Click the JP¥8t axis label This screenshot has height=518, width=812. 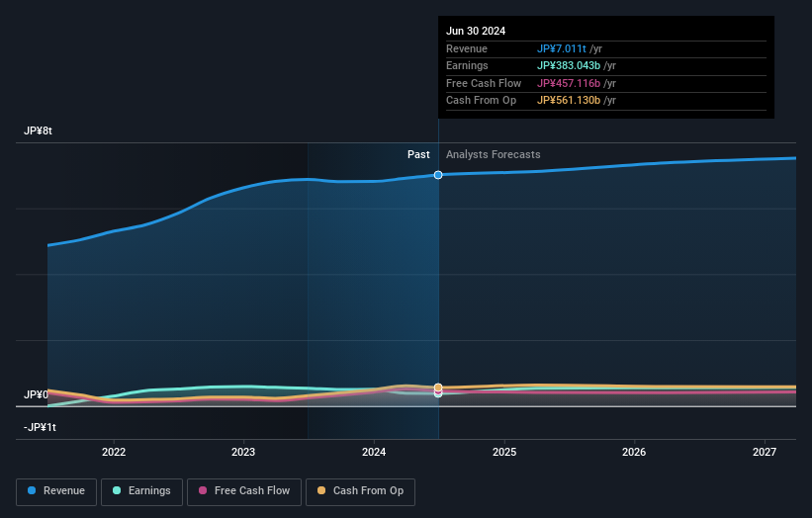(38, 130)
